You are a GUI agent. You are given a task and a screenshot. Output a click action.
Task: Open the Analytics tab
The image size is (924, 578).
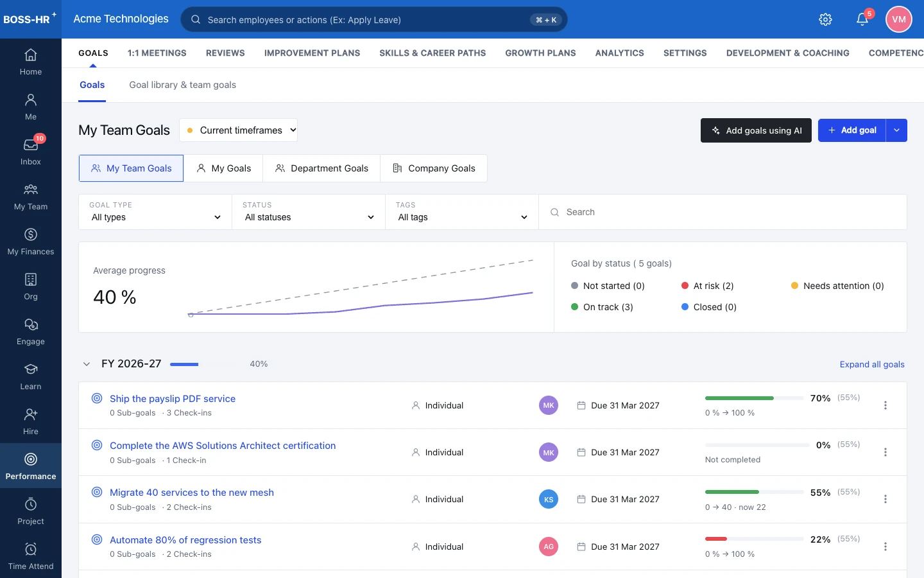620,53
